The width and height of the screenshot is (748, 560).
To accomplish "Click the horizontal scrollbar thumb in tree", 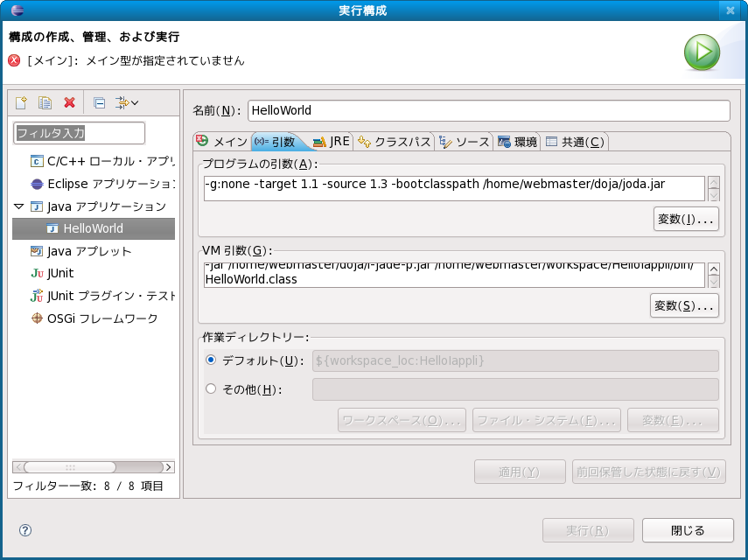I will [x=70, y=467].
